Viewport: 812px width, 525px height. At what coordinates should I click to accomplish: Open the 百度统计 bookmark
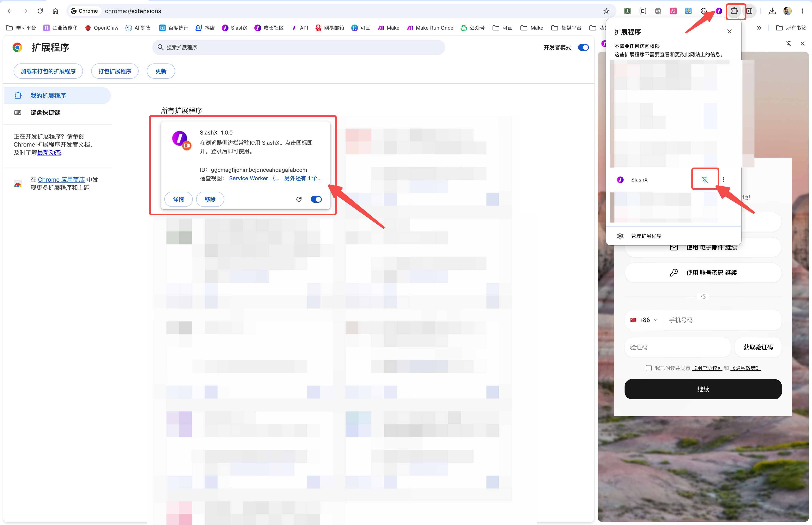173,28
